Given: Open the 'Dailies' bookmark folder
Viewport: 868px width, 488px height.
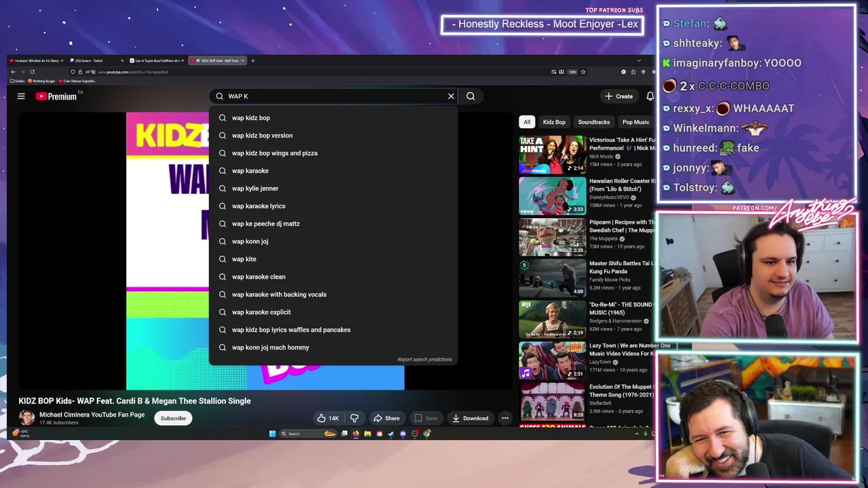Looking at the screenshot, I should tap(18, 81).
